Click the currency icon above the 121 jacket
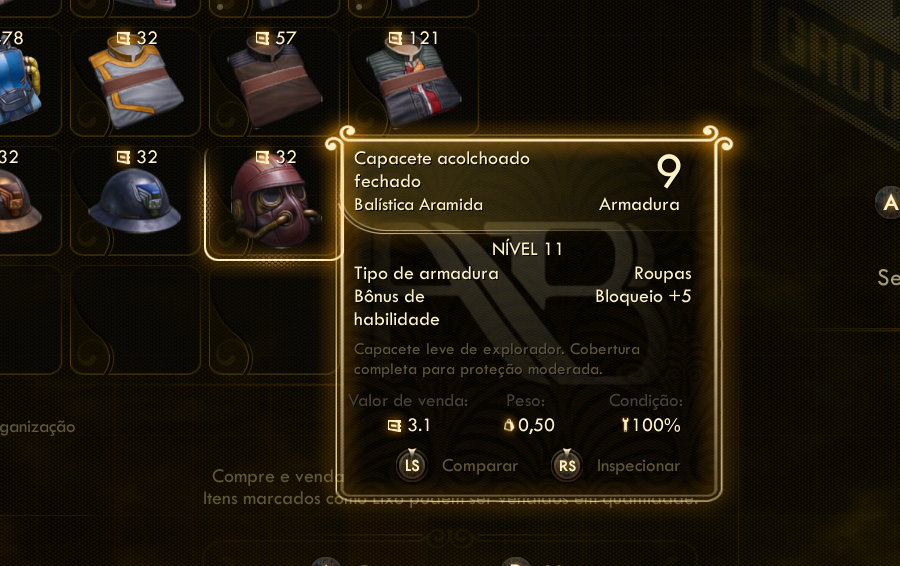 (x=395, y=38)
